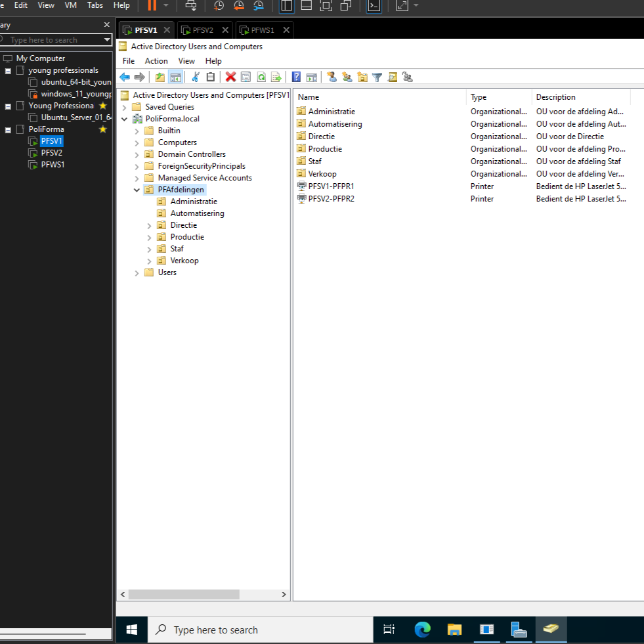The width and height of the screenshot is (644, 644).
Task: Create a new user in PFAfdelingen
Action: pos(332,77)
